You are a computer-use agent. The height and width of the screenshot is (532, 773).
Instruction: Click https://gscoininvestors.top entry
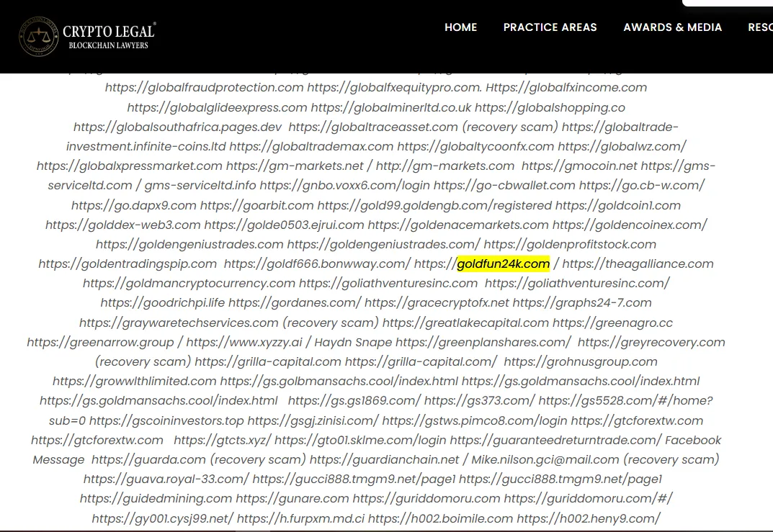(x=166, y=420)
